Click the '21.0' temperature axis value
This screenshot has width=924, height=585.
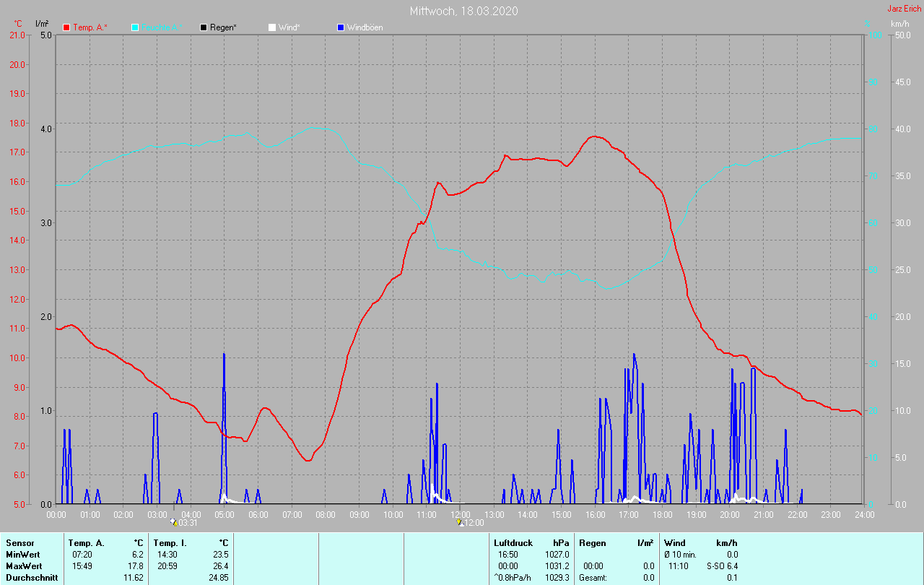tap(16, 35)
